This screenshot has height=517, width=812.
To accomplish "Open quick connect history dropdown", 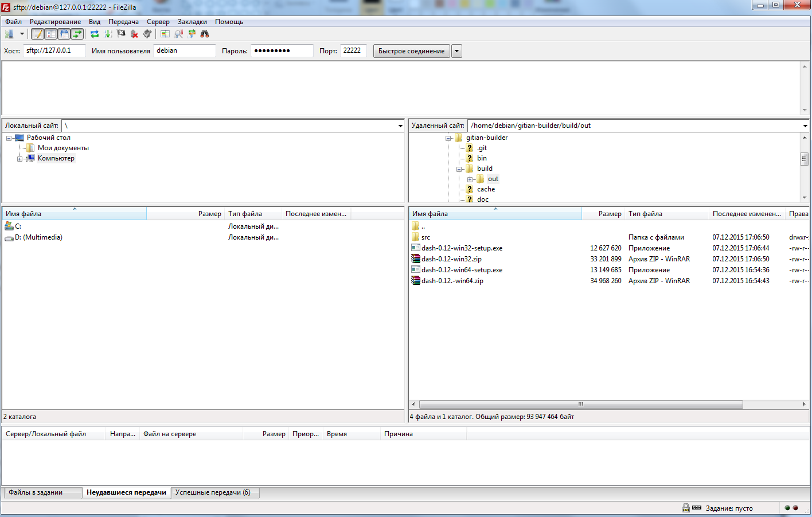I will (x=456, y=51).
